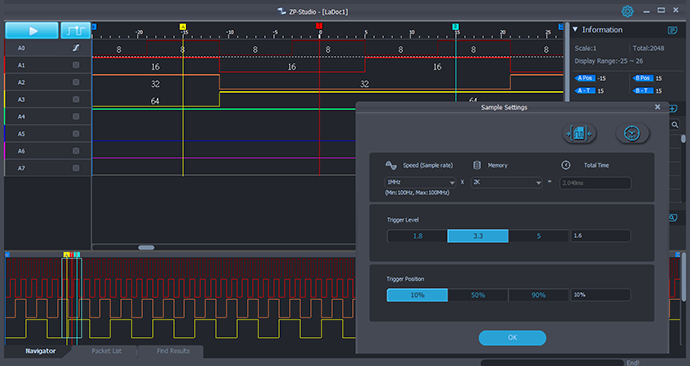Click the sample-range waveform icon in dialog

(x=579, y=133)
